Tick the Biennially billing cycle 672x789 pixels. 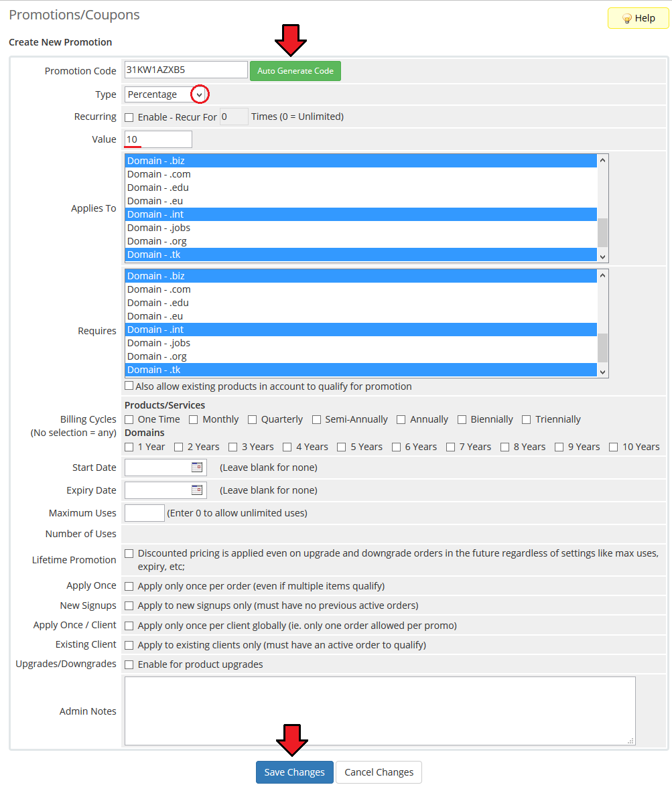(x=462, y=420)
